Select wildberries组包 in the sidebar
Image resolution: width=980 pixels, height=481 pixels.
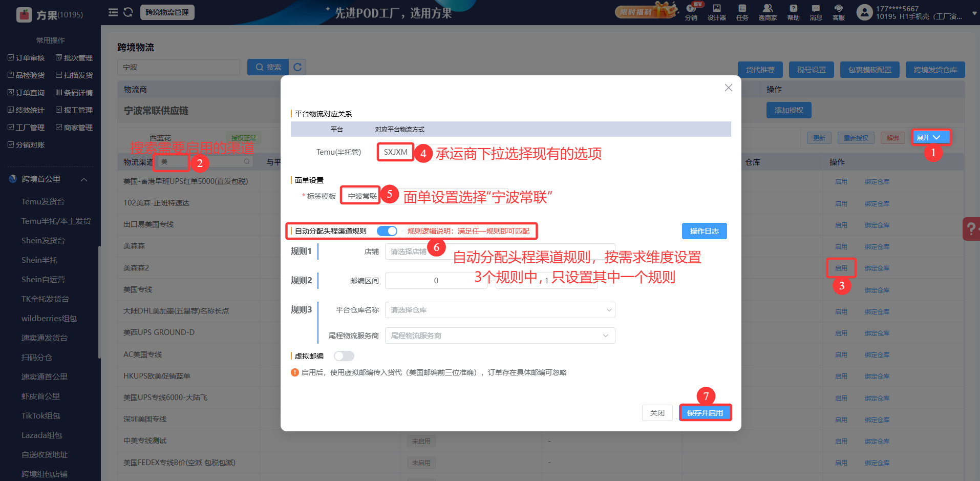pyautogui.click(x=49, y=319)
